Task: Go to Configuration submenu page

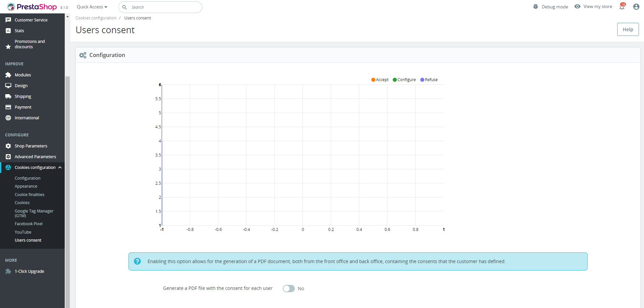Action: (28, 178)
